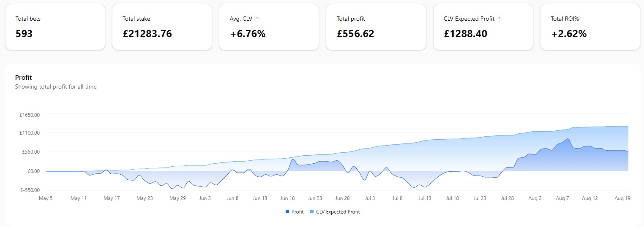Select the Total ROI% value +2.62%
This screenshot has width=644, height=227.
569,34
